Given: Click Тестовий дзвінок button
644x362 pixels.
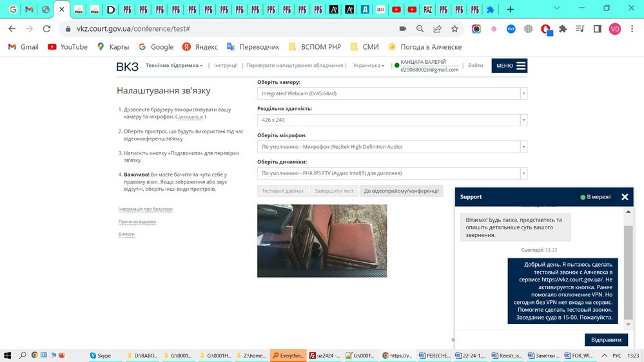Looking at the screenshot, I should coord(282,191).
